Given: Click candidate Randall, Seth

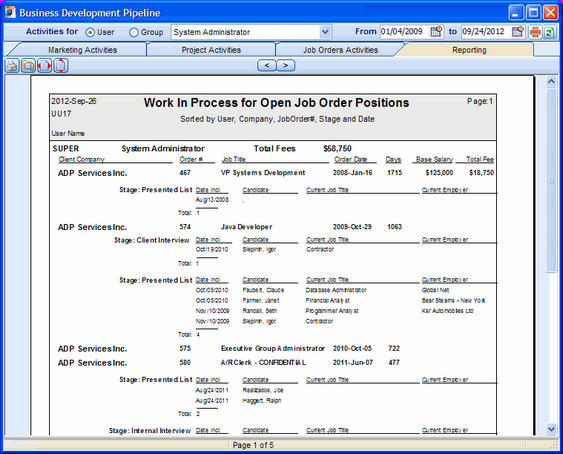Looking at the screenshot, I should click(x=260, y=311).
